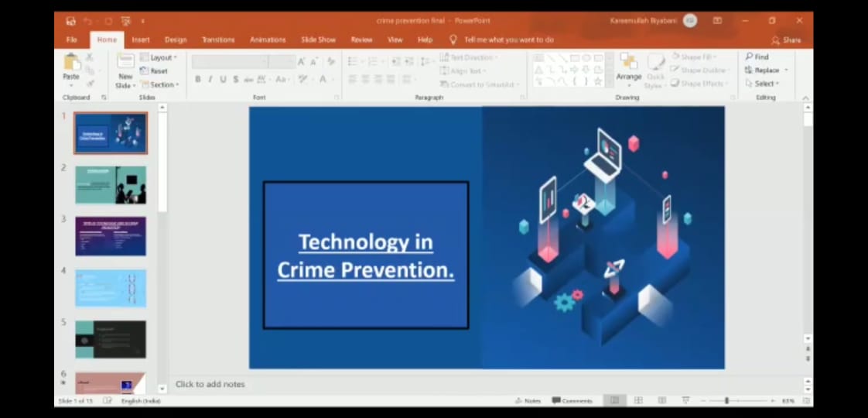Switch to Slide Sorter view icon
868x418 pixels.
[638, 401]
